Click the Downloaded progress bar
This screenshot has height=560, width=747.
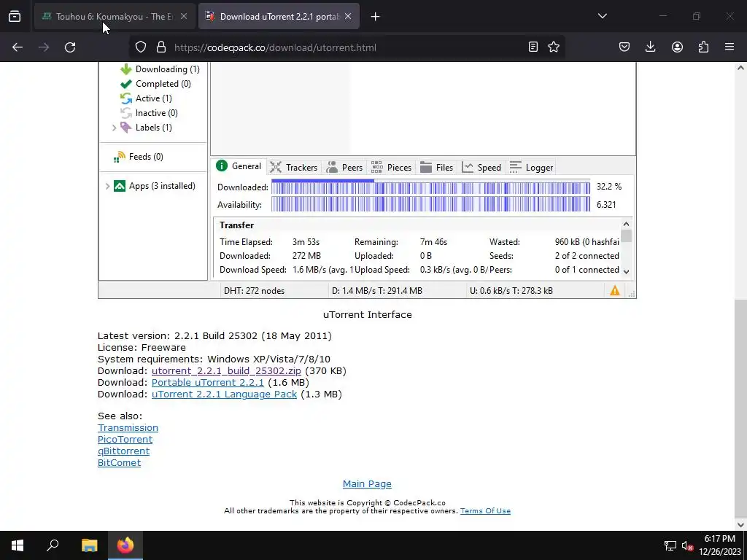pos(430,187)
